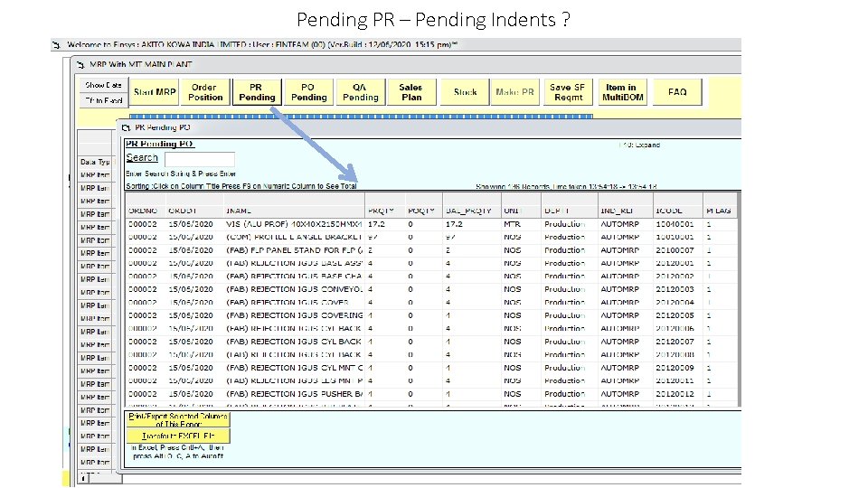This screenshot has height=488, width=868.
Task: Click the Finsys main window title icon
Action: 56,45
